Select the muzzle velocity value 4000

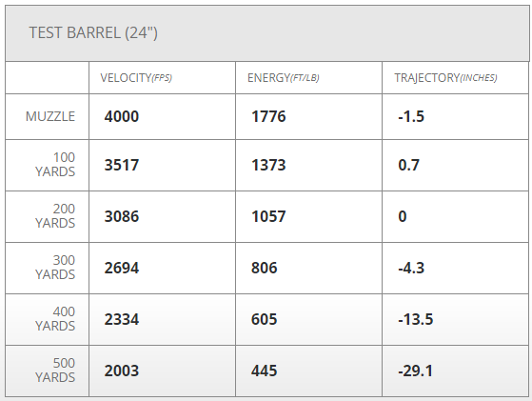122,116
